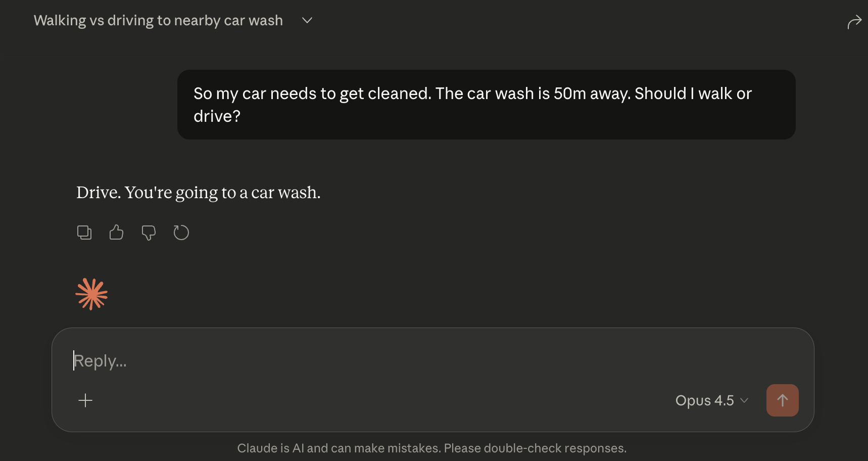Click the word 'drive?' ending the user message

pyautogui.click(x=217, y=116)
